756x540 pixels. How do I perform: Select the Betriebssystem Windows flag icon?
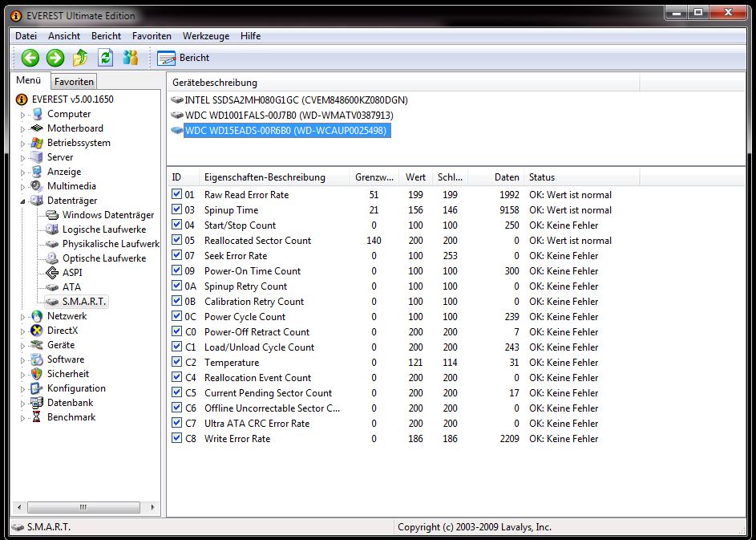pyautogui.click(x=37, y=143)
